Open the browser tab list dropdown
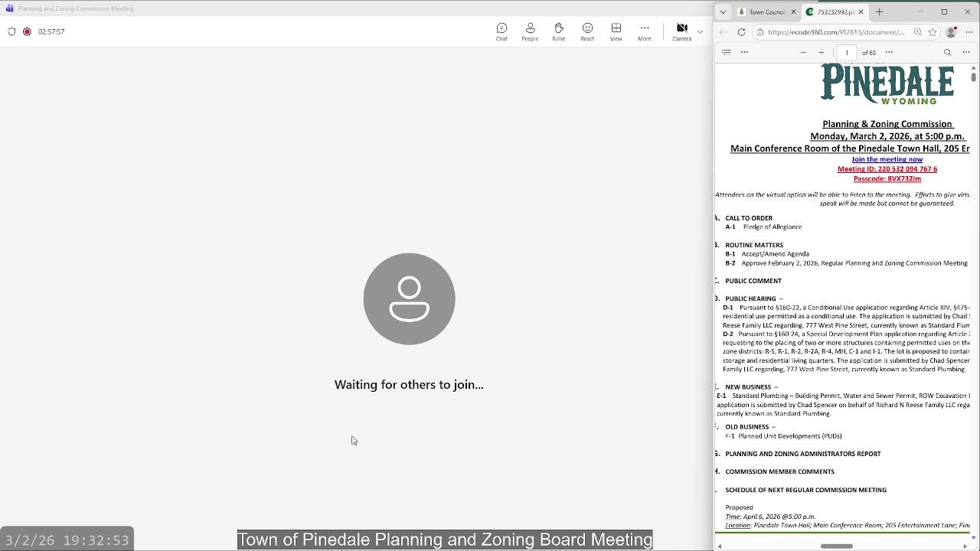This screenshot has width=980, height=551. point(723,11)
